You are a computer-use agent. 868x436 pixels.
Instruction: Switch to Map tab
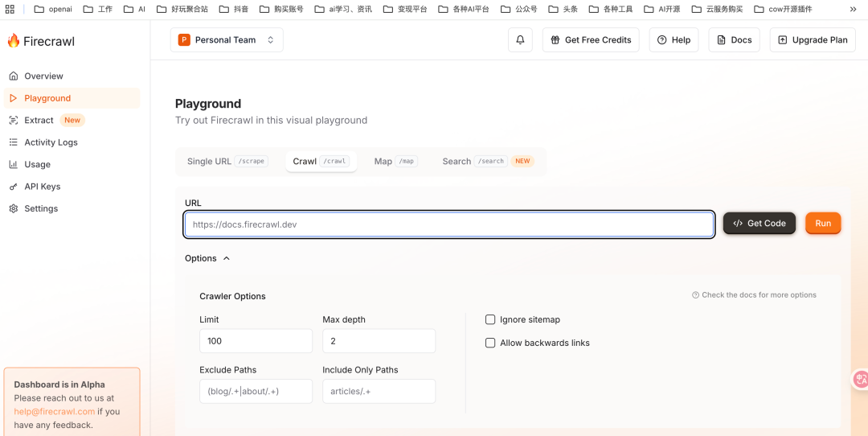coord(395,161)
